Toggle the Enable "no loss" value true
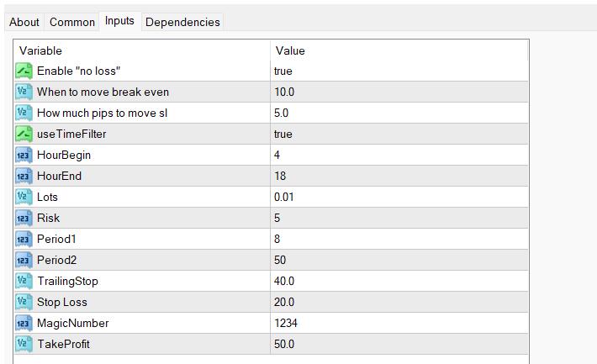Viewport: 597px width, 364px height. pos(283,71)
